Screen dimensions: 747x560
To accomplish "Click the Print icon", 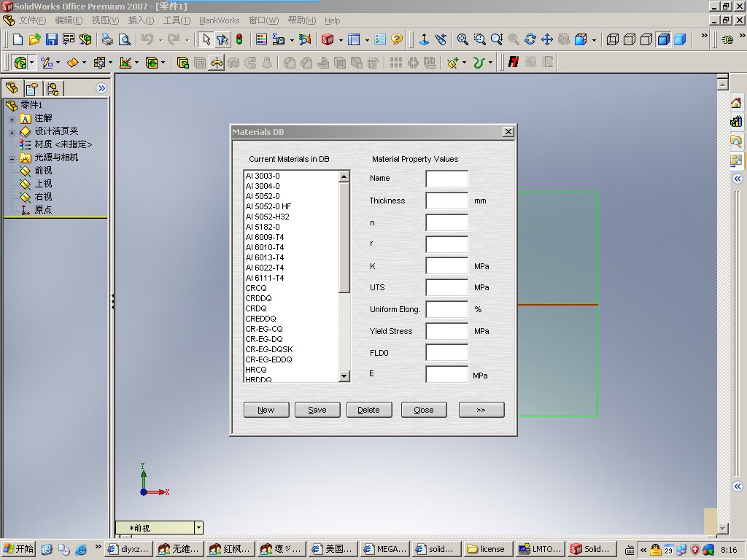I will [107, 39].
